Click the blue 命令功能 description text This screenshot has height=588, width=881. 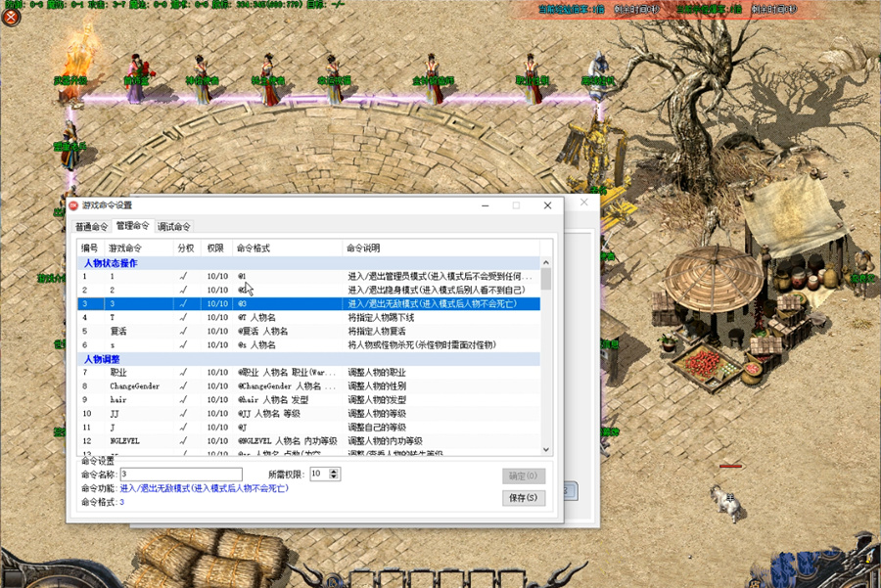click(204, 488)
